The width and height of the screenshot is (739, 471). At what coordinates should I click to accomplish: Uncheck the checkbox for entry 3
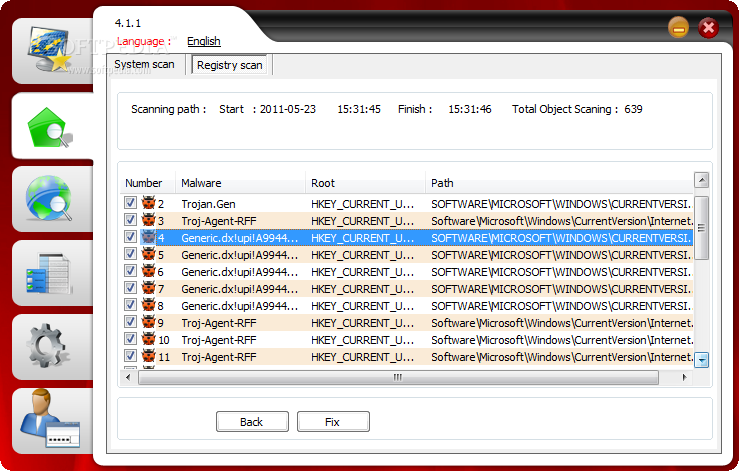click(130, 220)
